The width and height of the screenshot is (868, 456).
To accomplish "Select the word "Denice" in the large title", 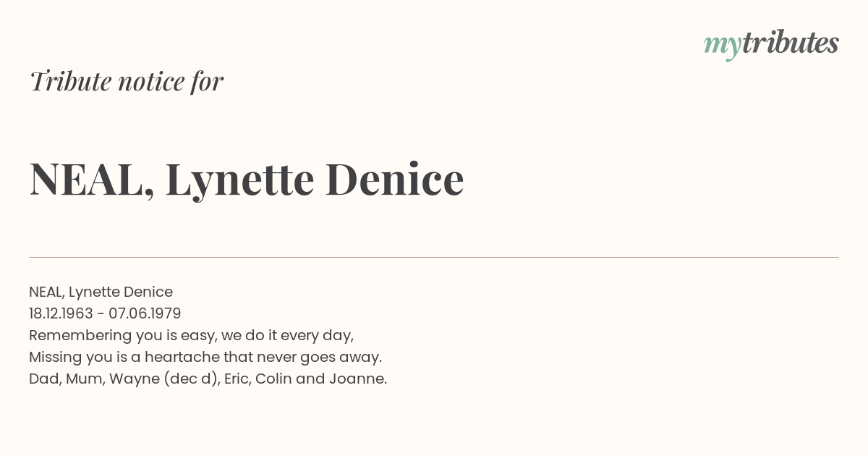I will [395, 178].
